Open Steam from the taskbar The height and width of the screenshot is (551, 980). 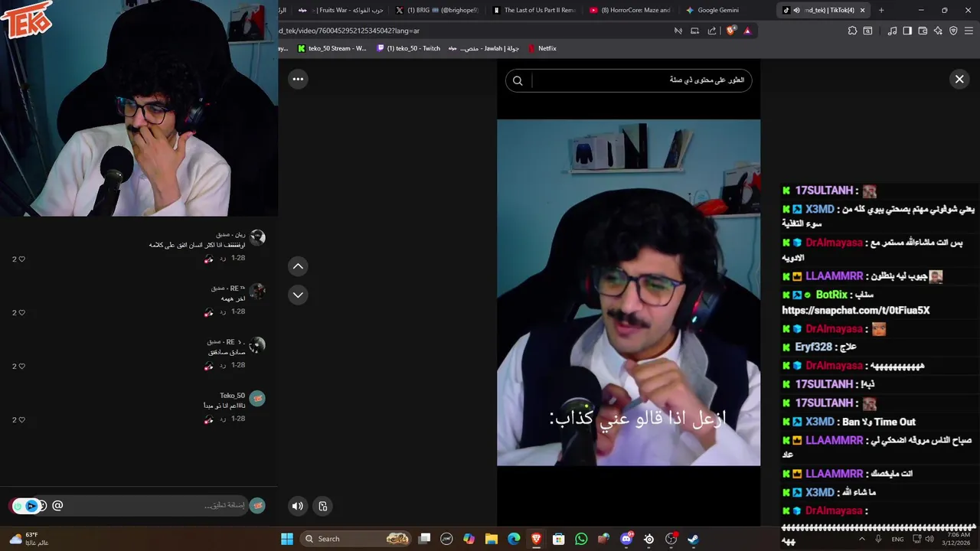coord(693,539)
